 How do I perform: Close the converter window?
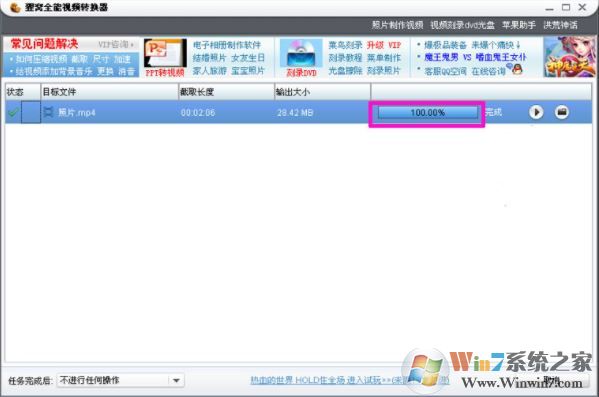pyautogui.click(x=583, y=7)
